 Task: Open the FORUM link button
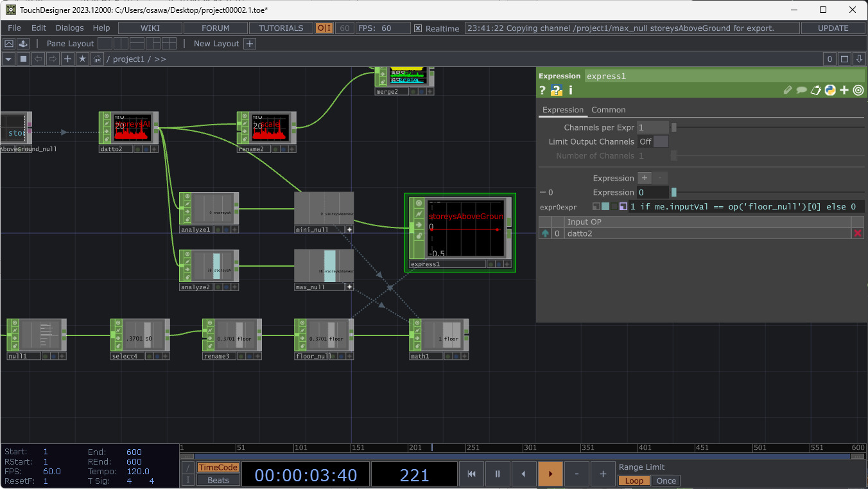[x=216, y=28]
